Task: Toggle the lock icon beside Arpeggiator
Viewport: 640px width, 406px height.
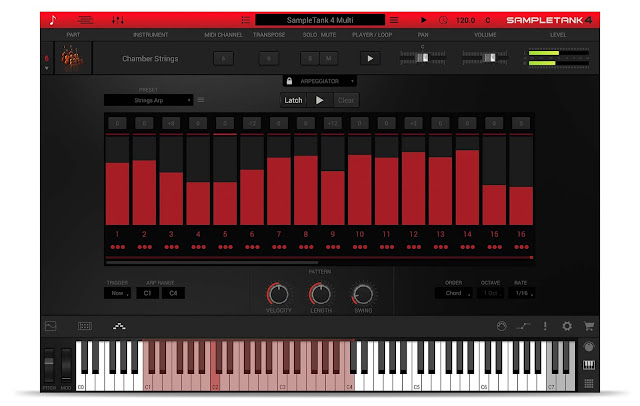Action: 289,81
